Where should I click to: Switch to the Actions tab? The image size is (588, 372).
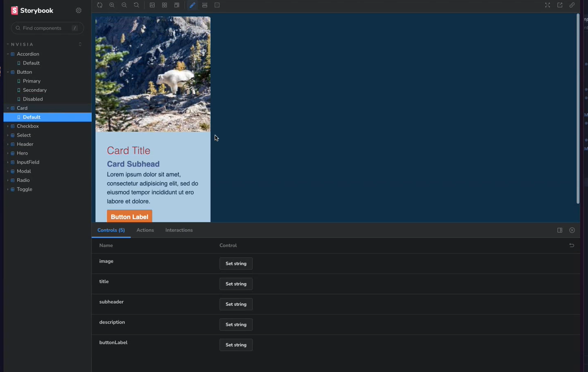[145, 230]
